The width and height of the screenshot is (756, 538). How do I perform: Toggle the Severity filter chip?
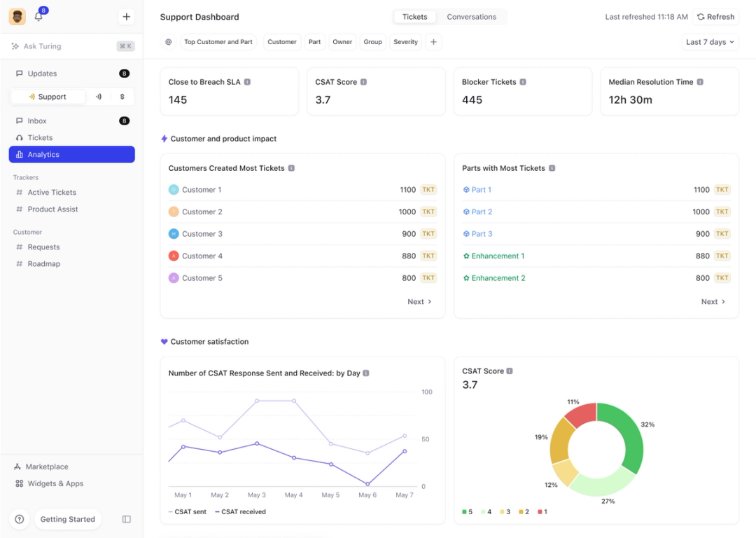pyautogui.click(x=405, y=42)
